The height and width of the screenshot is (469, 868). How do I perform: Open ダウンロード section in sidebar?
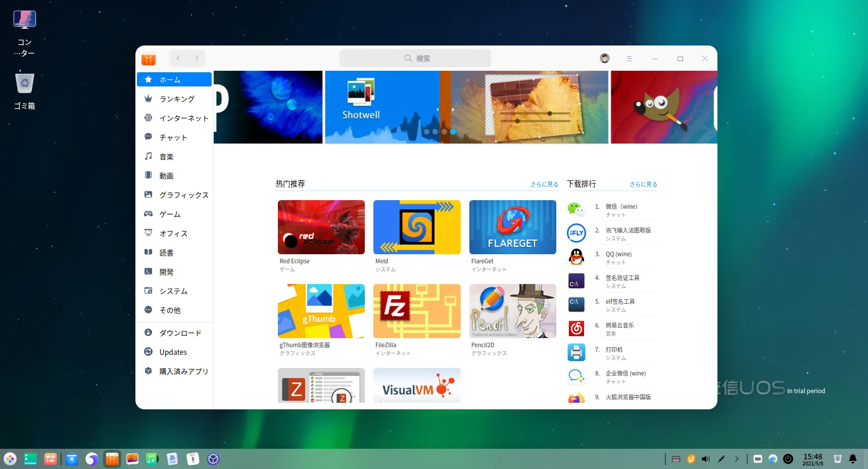[x=180, y=333]
